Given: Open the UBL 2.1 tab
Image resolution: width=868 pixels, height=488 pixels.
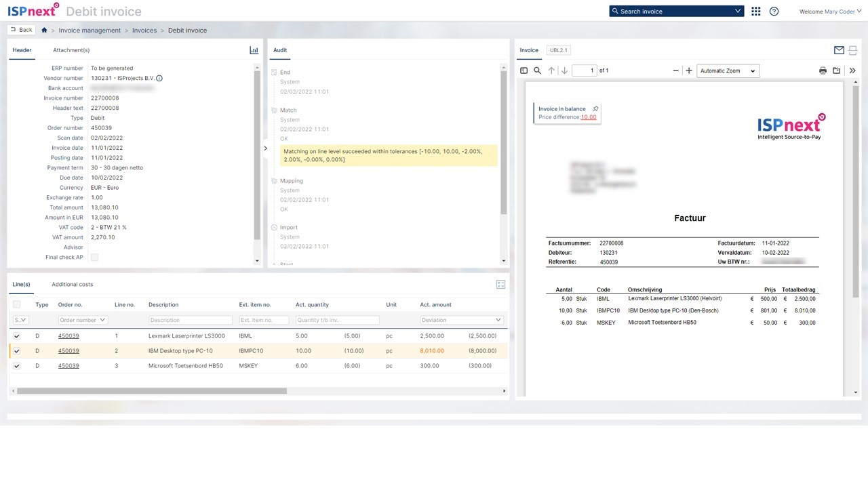Looking at the screenshot, I should point(557,49).
